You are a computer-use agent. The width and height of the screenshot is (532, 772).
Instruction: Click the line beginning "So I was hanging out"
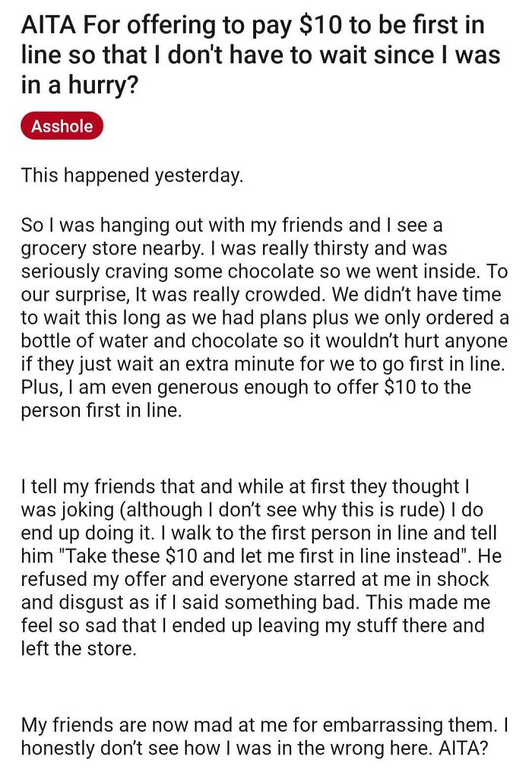click(231, 225)
